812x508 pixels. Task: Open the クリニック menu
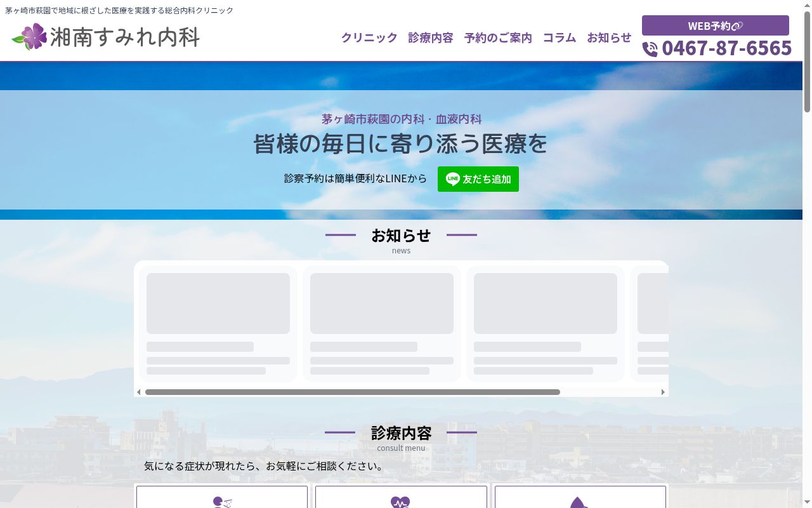pyautogui.click(x=369, y=37)
